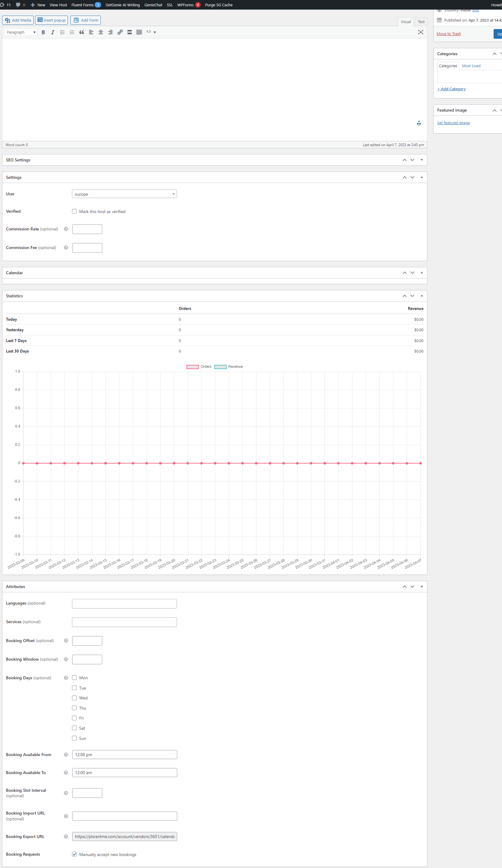Click the Booking Export URL help icon
Viewport: 502px width, 868px height.
click(x=66, y=837)
